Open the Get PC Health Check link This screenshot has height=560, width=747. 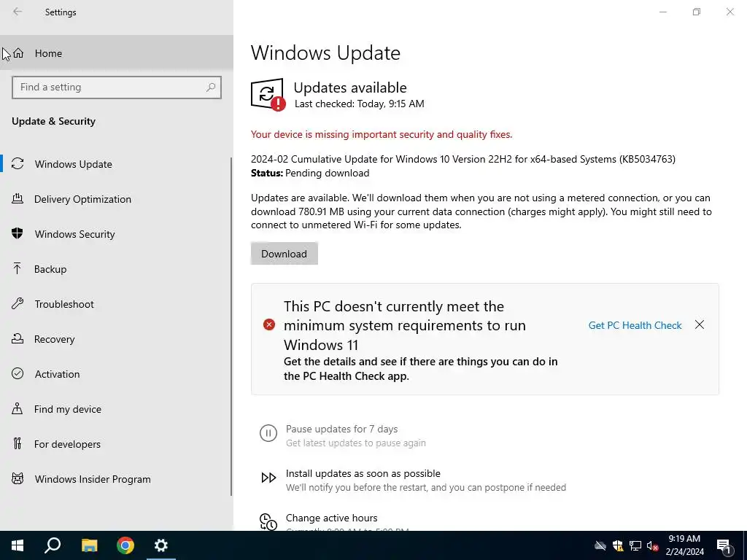pyautogui.click(x=635, y=325)
